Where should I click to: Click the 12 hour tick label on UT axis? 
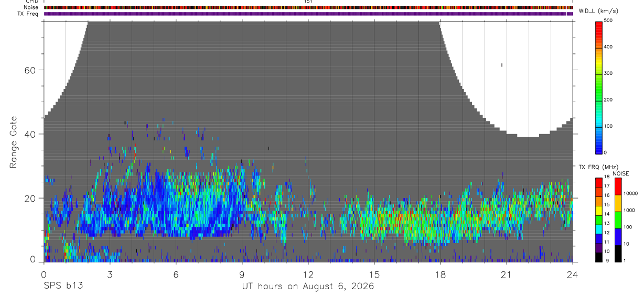[x=308, y=274]
